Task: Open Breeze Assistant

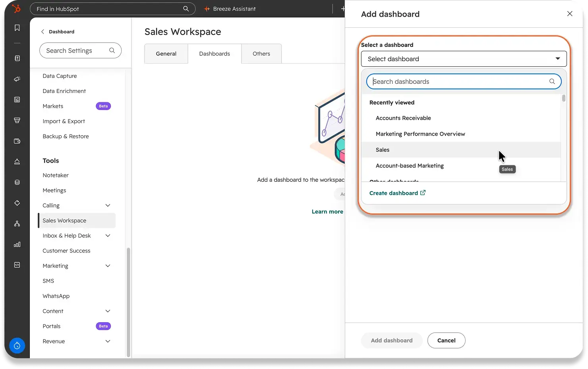Action: [230, 9]
